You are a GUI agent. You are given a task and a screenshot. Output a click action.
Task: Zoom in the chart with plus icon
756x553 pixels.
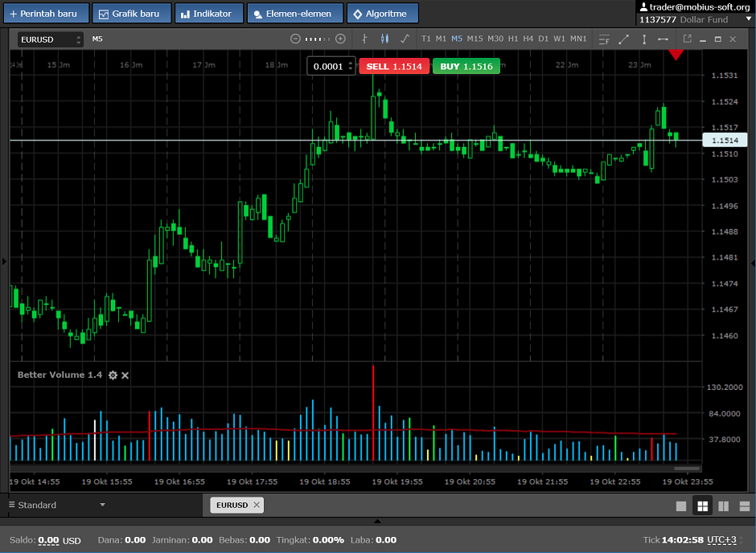pos(340,39)
